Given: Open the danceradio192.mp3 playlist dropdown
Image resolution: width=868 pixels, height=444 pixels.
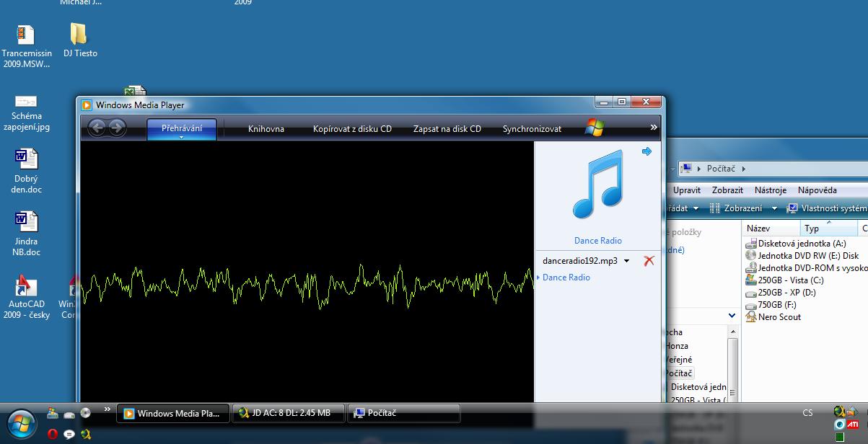Looking at the screenshot, I should [x=626, y=261].
